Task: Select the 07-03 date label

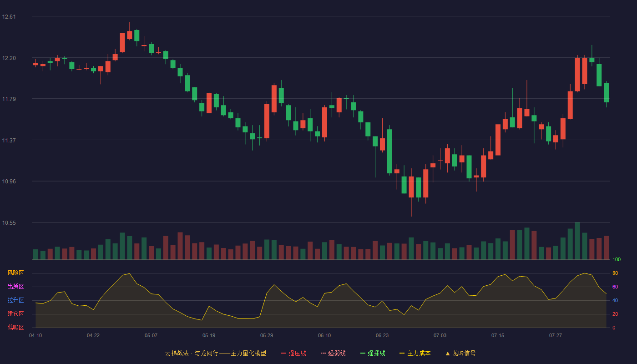Action: click(440, 335)
